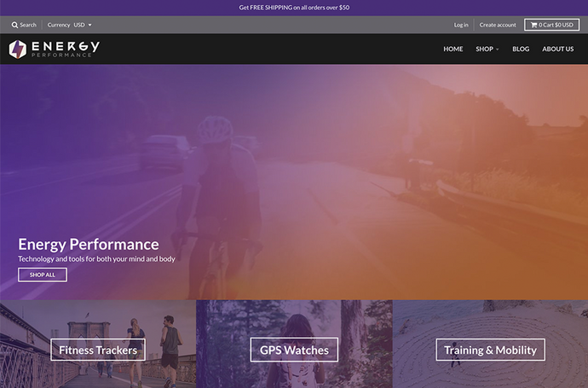Open the GPS Watches collection

point(294,350)
